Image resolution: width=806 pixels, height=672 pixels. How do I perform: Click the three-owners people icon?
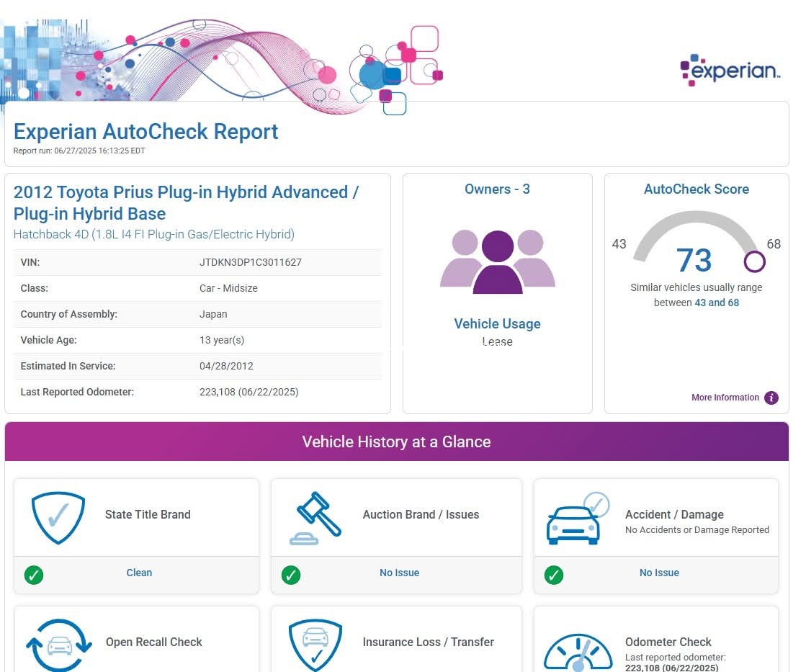(x=498, y=261)
